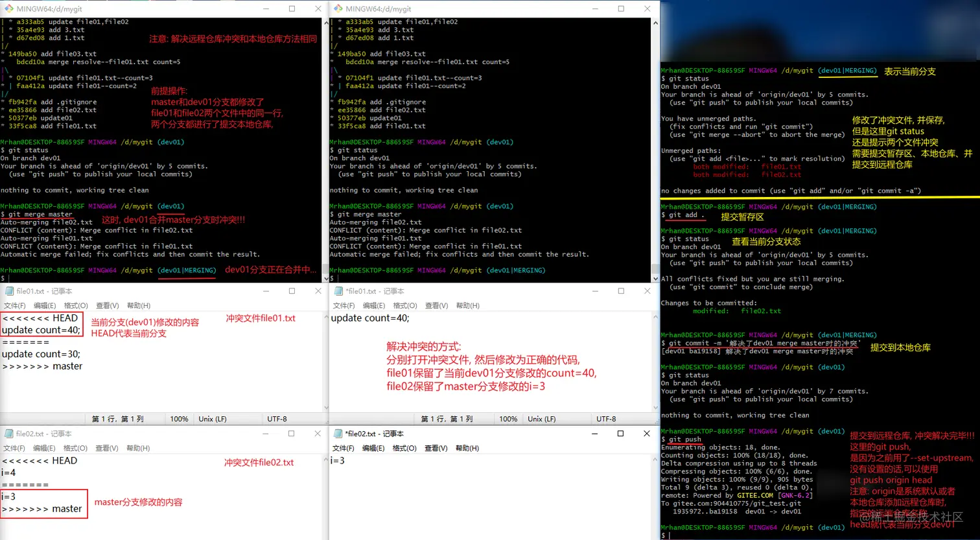This screenshot has height=540, width=980.
Task: Open 编辑(E) menu in the unsaved *file01.txt window
Action: tap(373, 305)
